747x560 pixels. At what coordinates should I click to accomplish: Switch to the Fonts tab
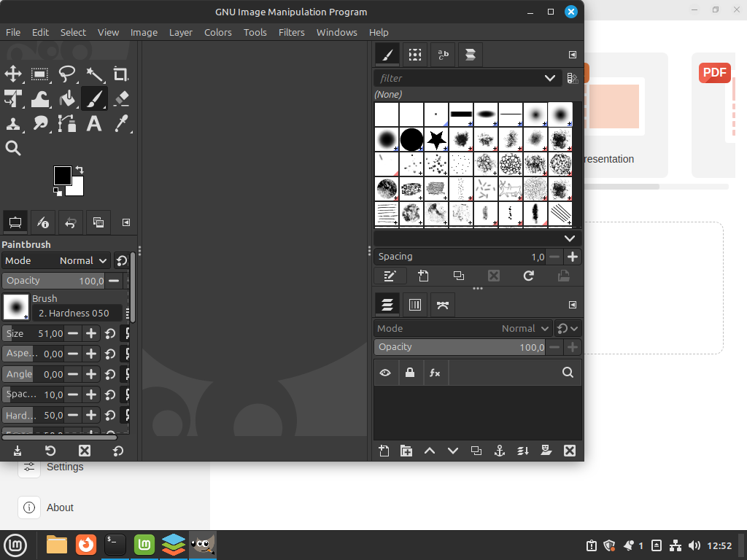click(x=443, y=55)
